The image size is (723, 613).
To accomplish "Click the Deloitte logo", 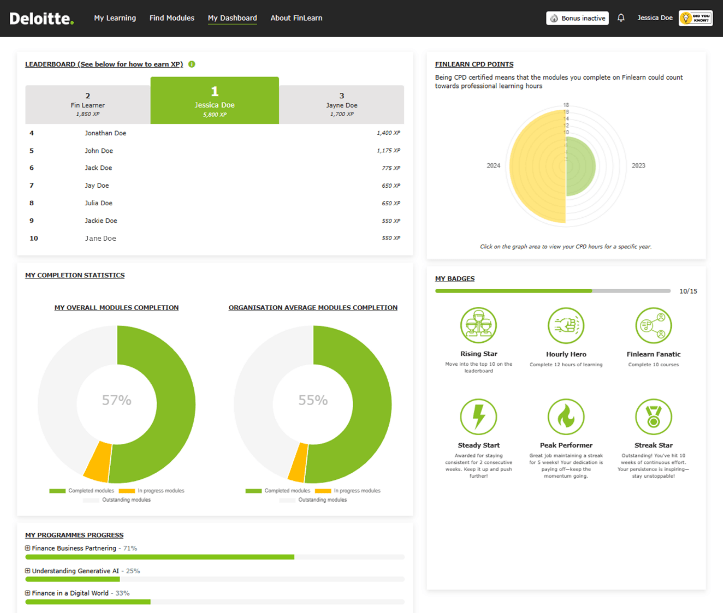I will click(x=41, y=18).
